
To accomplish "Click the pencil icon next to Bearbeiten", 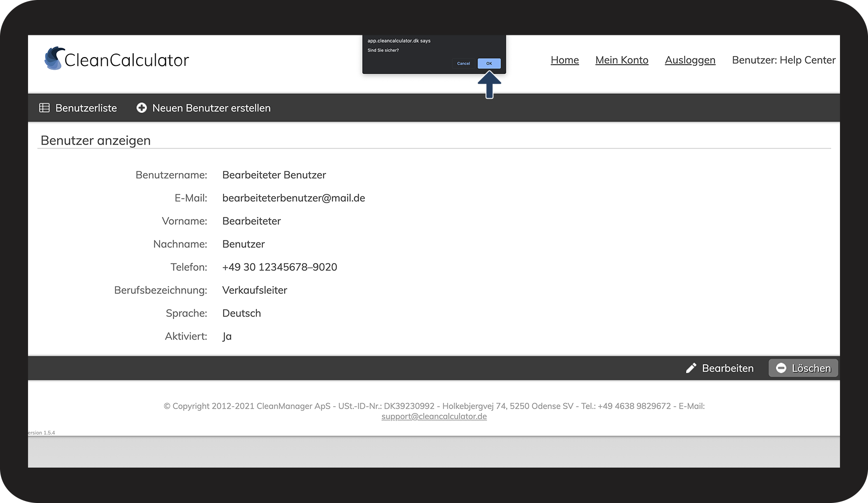I will [x=691, y=368].
